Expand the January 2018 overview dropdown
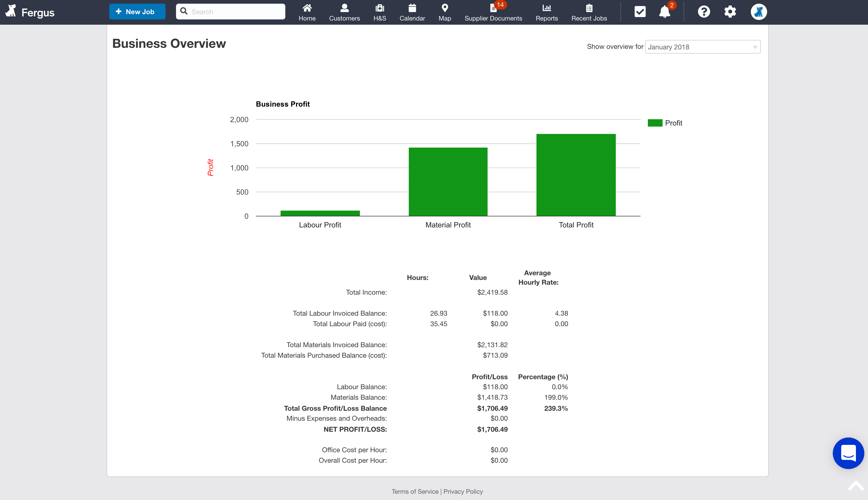 coord(702,47)
